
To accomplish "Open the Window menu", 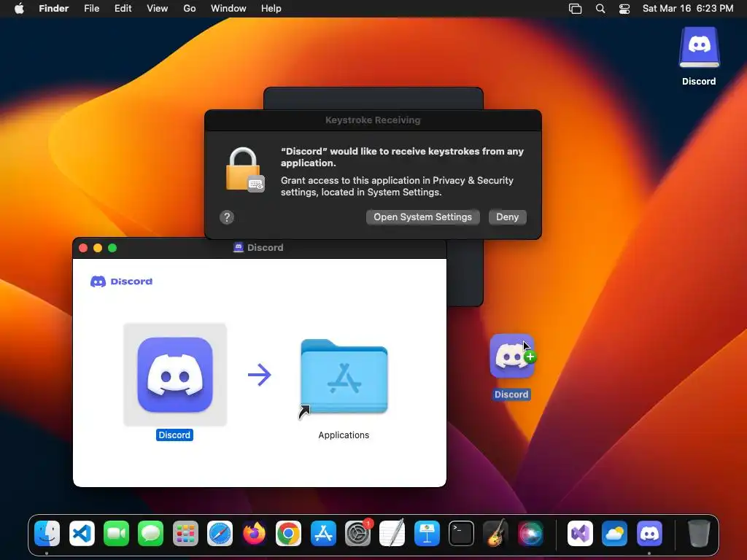I will point(228,9).
